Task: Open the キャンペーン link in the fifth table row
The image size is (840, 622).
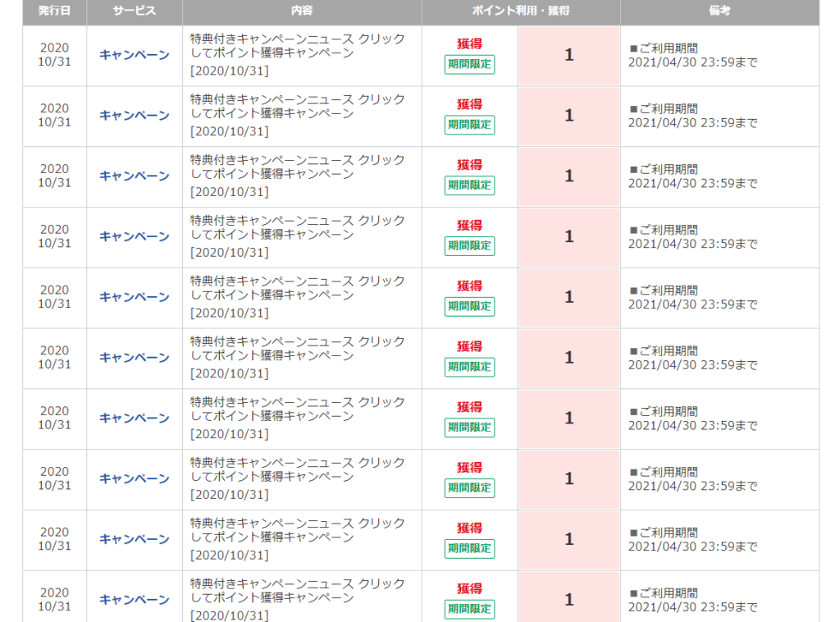Action: (135, 297)
